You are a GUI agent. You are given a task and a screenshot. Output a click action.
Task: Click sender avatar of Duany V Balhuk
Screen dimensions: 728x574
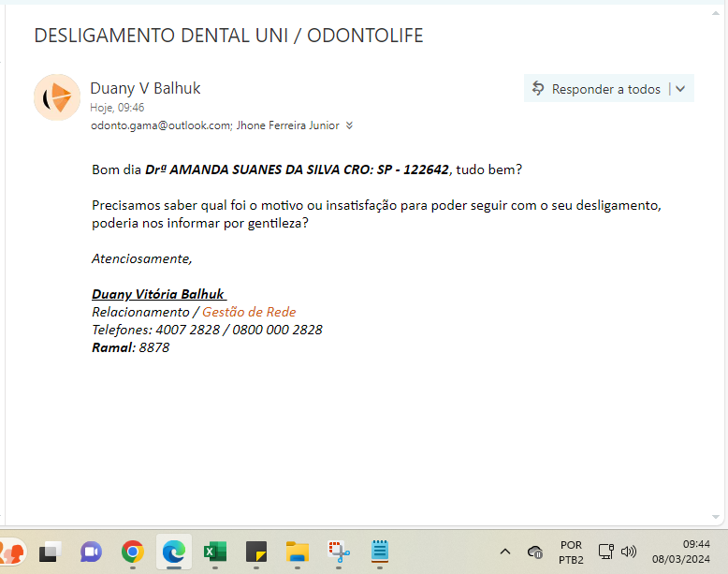57,97
